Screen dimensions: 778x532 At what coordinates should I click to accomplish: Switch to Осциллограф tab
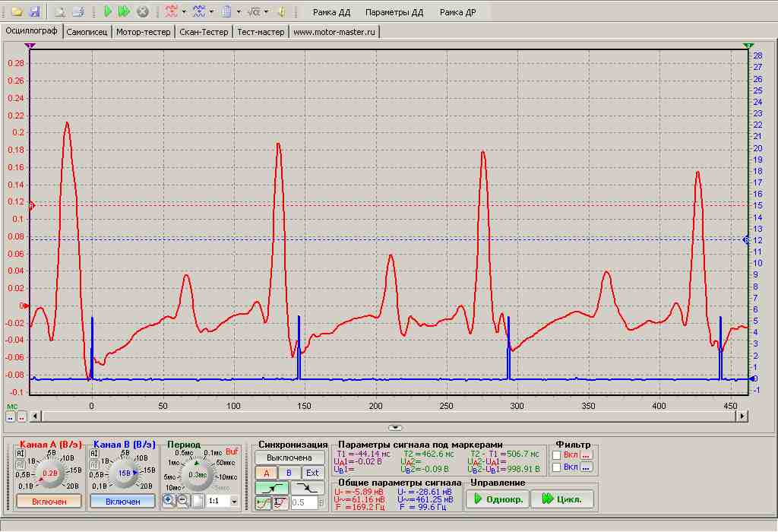click(32, 30)
